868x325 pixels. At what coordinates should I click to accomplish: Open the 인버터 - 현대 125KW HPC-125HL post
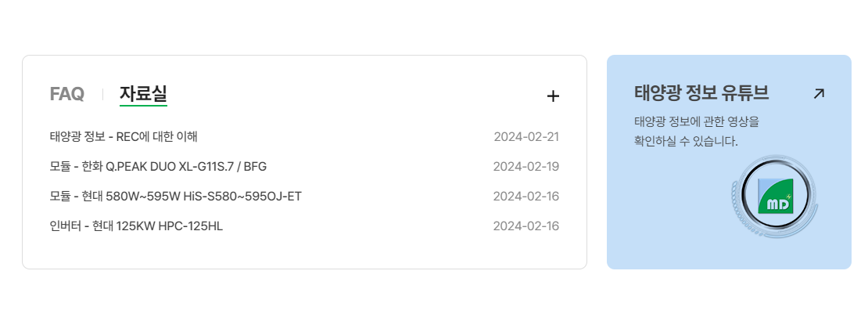[x=137, y=226]
